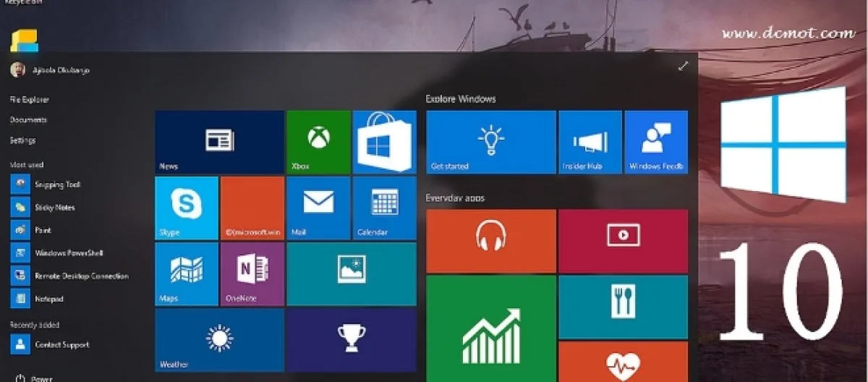Launch the Maps tile

tap(187, 273)
